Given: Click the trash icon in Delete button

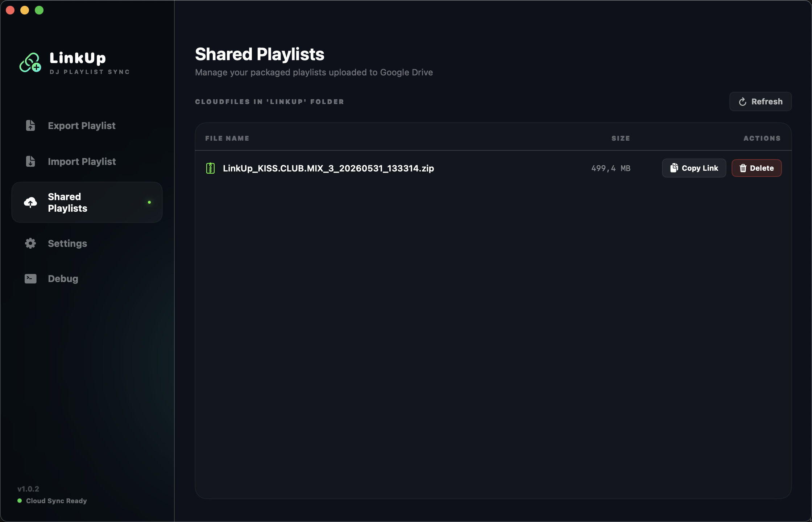Looking at the screenshot, I should pos(743,168).
